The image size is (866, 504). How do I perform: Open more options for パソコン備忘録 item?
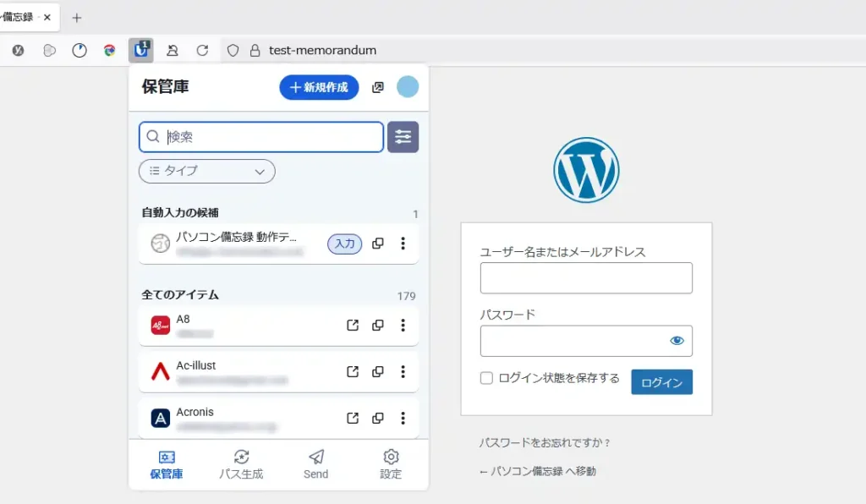pyautogui.click(x=403, y=244)
